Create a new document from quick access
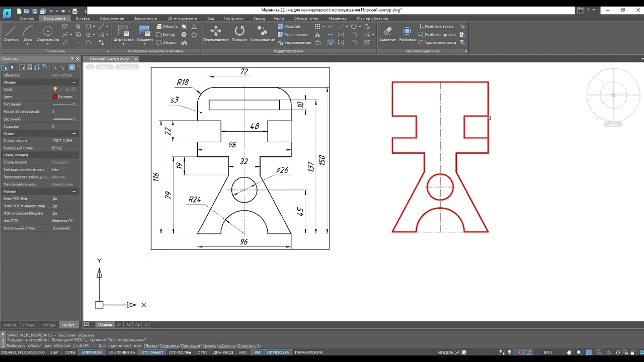The height and width of the screenshot is (362, 644). 19,11
